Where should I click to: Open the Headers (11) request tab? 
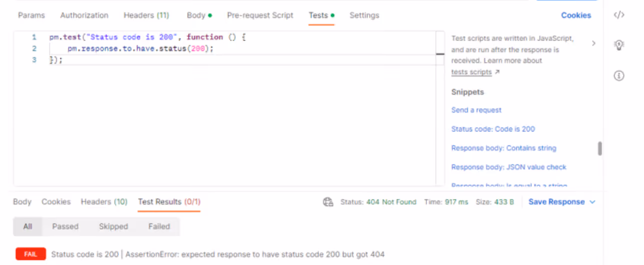click(x=146, y=15)
